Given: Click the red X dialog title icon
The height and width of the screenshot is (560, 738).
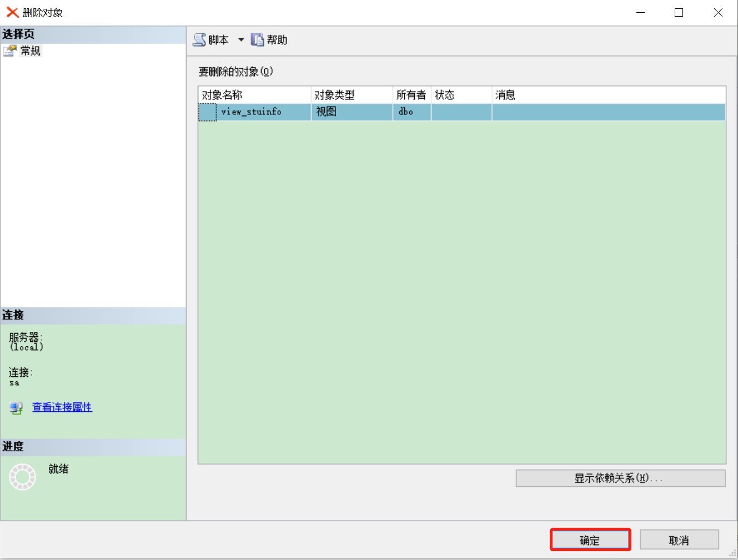Looking at the screenshot, I should click(12, 12).
